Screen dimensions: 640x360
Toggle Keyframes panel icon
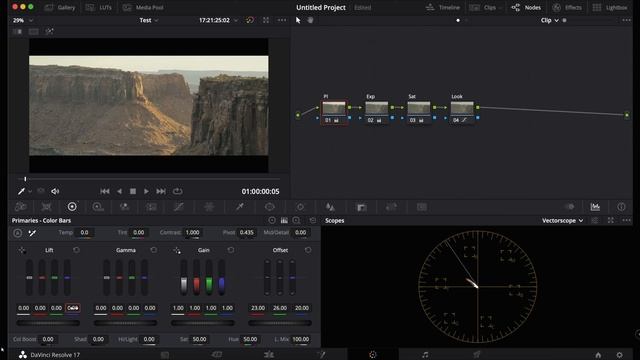(x=569, y=207)
